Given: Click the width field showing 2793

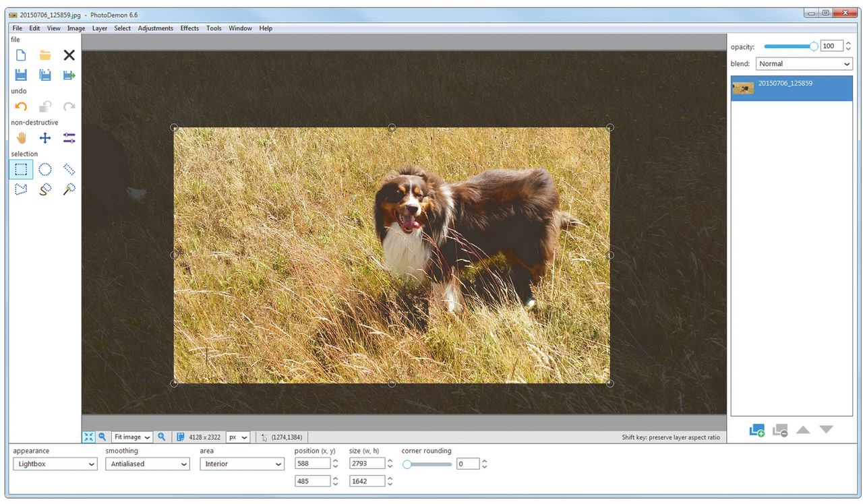Looking at the screenshot, I should (367, 464).
